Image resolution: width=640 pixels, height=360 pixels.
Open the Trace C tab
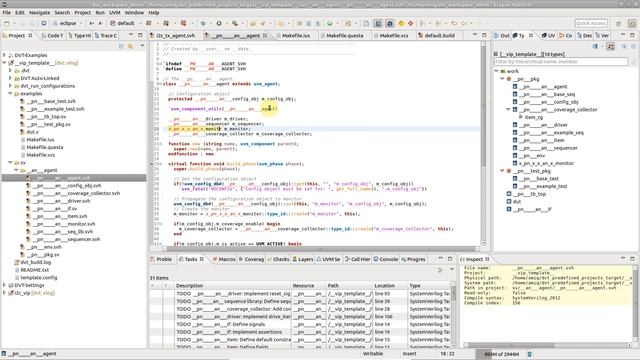(106, 36)
